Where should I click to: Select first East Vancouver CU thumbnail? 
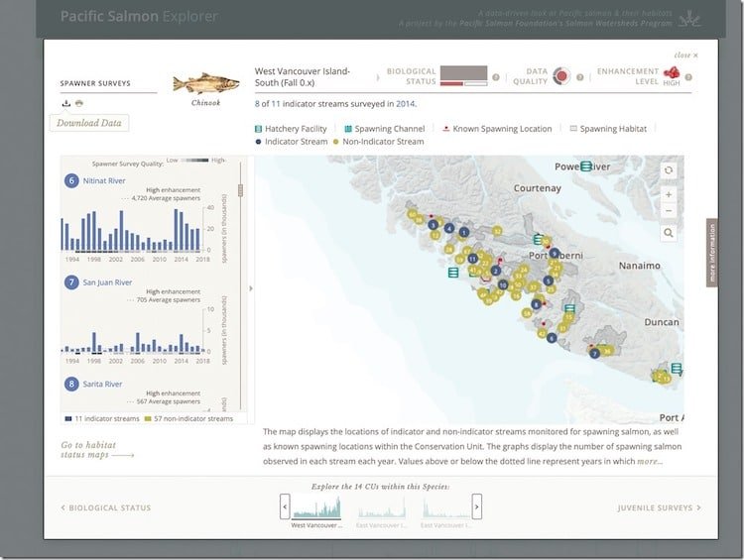(x=382, y=511)
